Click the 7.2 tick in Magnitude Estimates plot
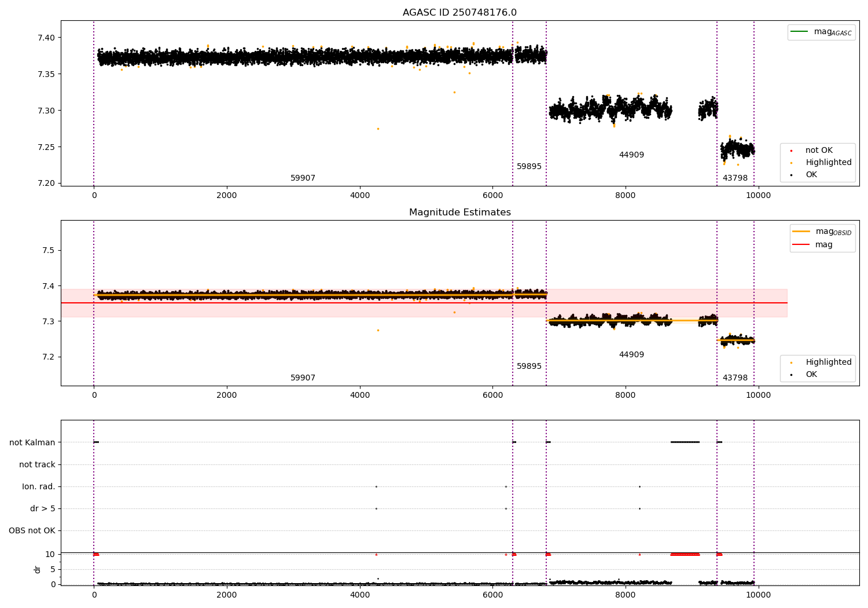868x608 pixels. (x=49, y=357)
